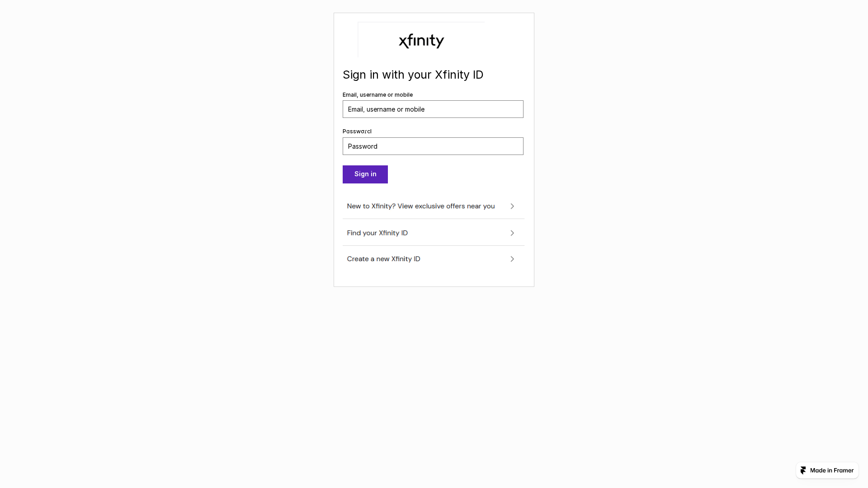Select the words View exclusive offers near you

click(446, 206)
